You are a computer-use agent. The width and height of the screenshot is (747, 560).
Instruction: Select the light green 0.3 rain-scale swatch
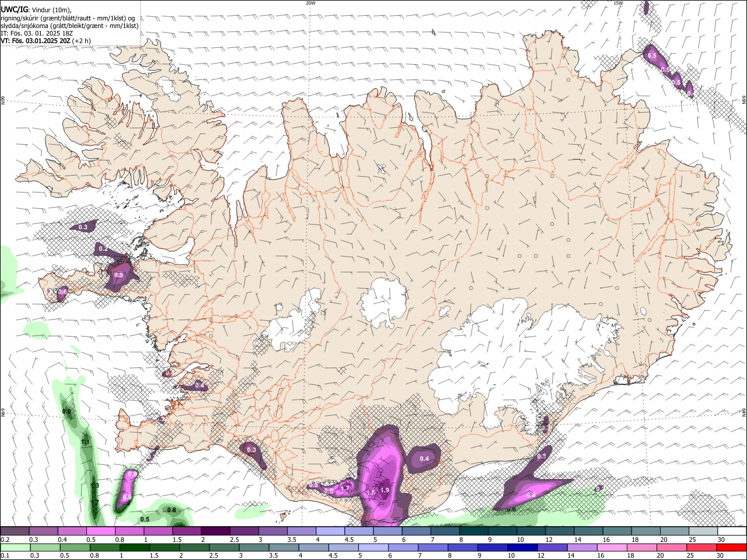point(46,547)
